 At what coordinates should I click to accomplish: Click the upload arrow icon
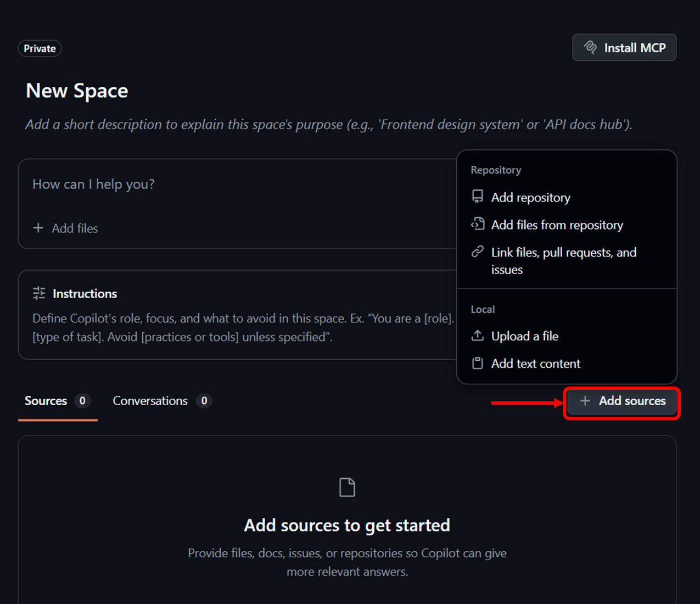[x=478, y=335]
